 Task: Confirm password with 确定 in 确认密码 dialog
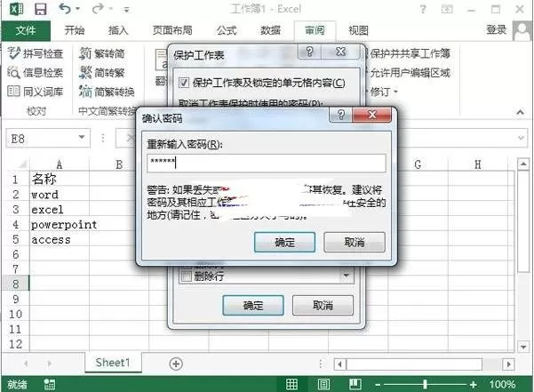[284, 242]
